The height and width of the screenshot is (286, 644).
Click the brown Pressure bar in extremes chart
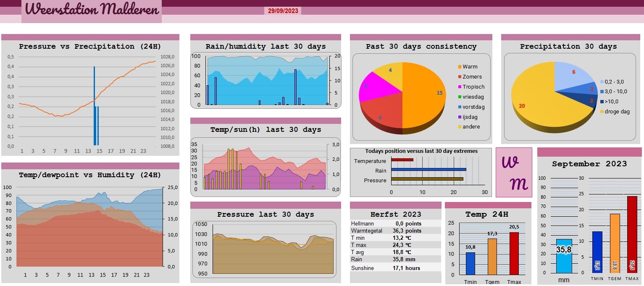click(x=427, y=179)
